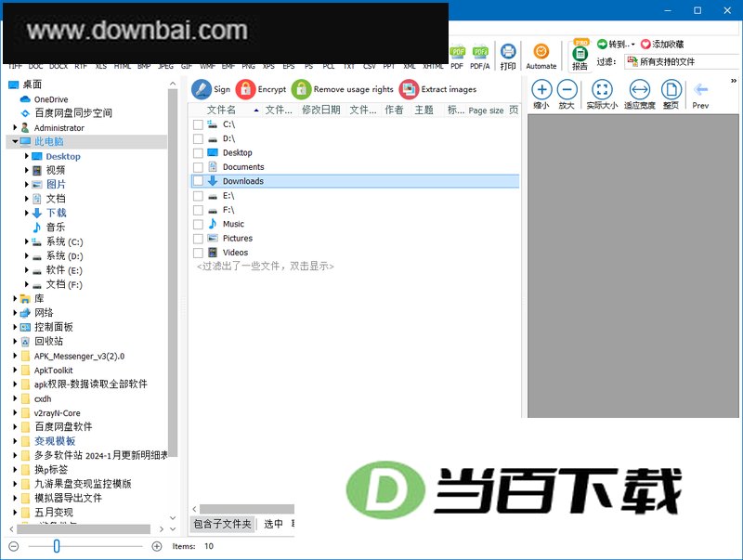Check the F:\ drive checkbox
This screenshot has height=560, width=743.
pos(198,210)
